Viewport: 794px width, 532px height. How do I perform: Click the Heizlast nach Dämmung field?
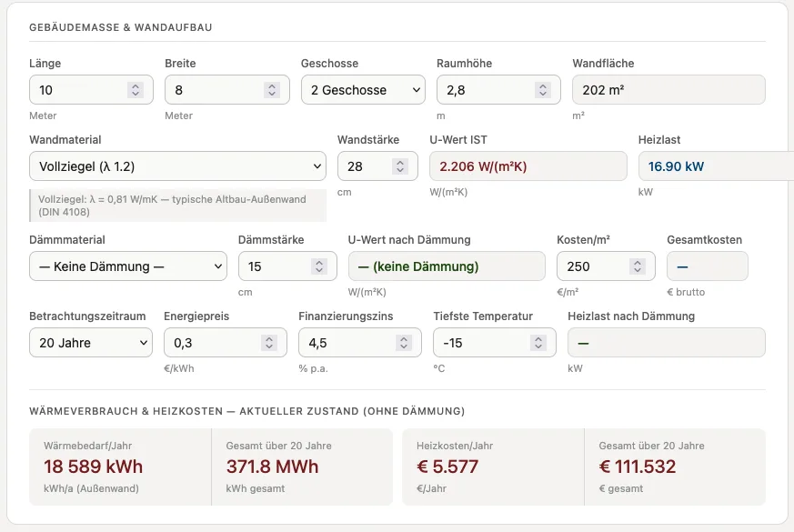click(x=666, y=343)
